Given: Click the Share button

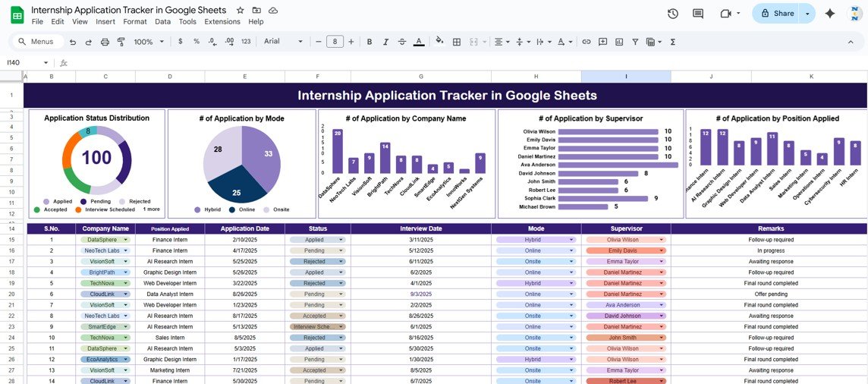Looking at the screenshot, I should 777,14.
